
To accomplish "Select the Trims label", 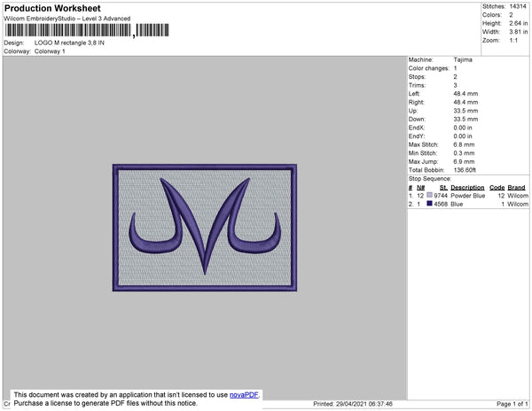I will coord(417,85).
